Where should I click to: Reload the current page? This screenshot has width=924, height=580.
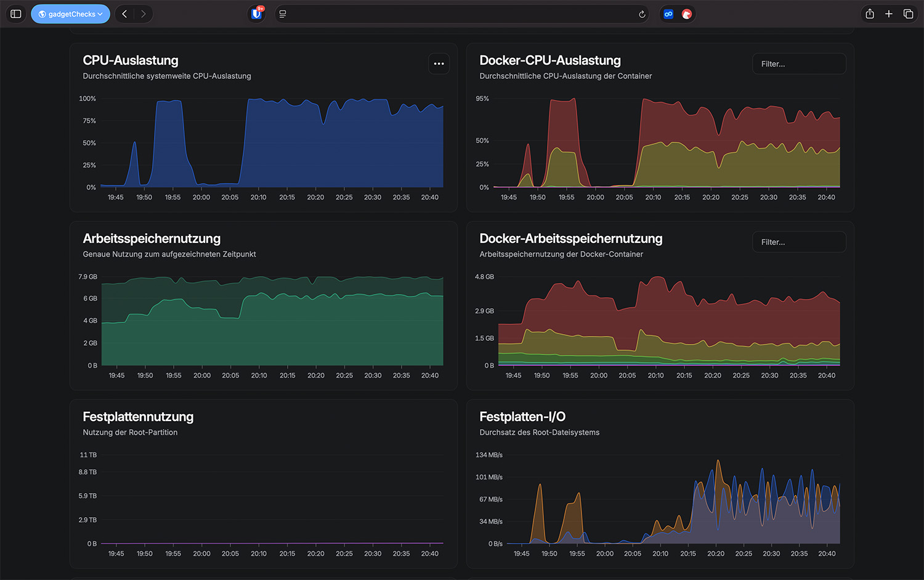click(x=642, y=14)
